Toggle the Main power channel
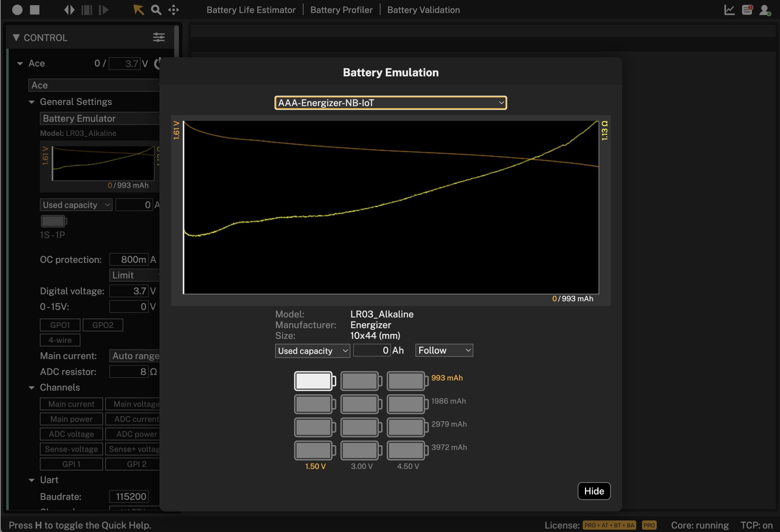This screenshot has height=532, width=780. 71,419
